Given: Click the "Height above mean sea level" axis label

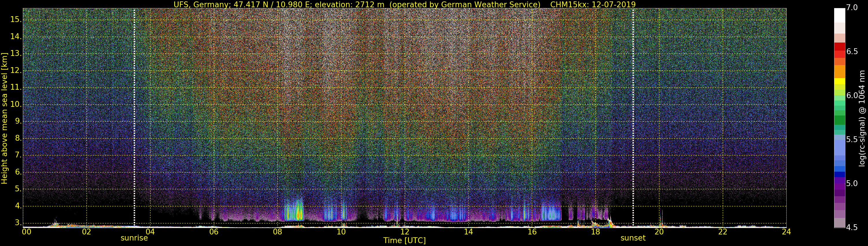Looking at the screenshot, I should click(x=4, y=118).
